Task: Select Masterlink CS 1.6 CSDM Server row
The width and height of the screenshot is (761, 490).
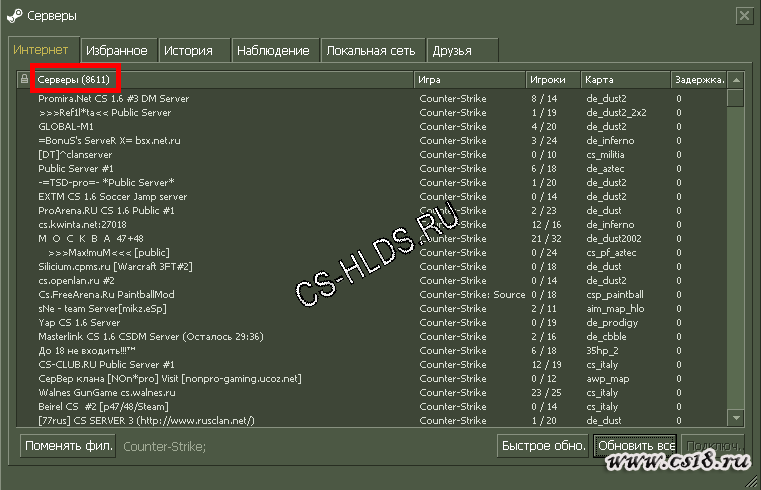Action: [x=372, y=337]
